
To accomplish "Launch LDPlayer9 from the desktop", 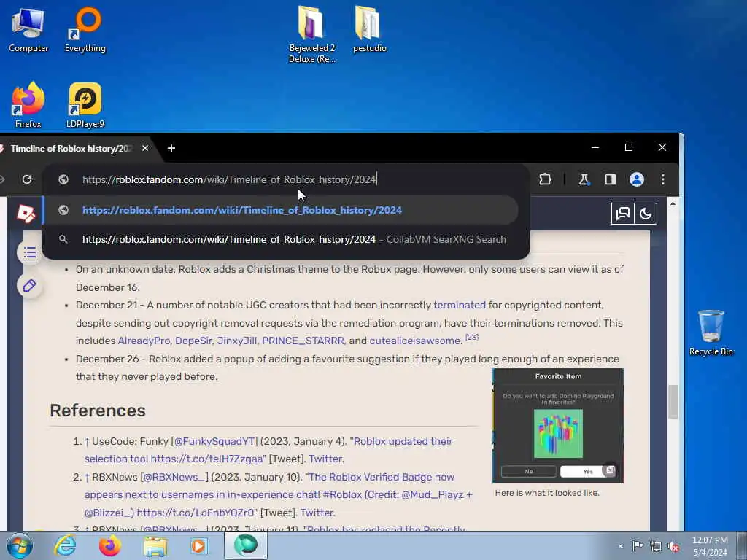I will [x=85, y=105].
